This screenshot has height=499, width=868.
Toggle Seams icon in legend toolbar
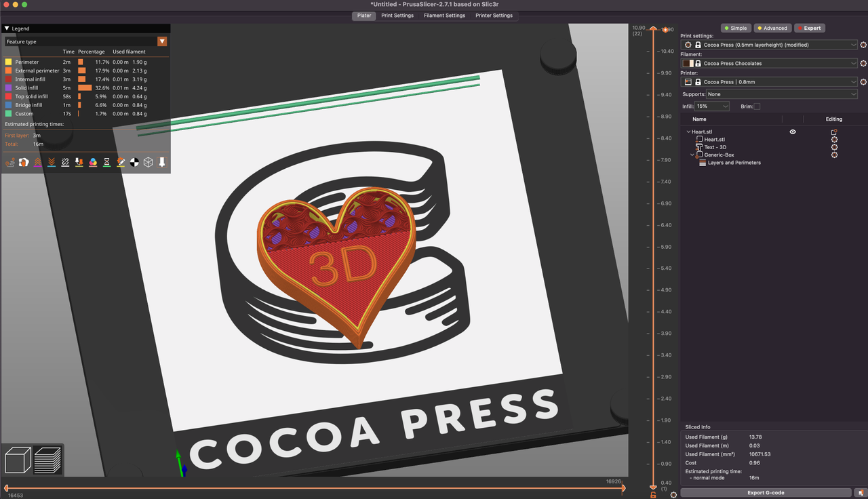[65, 163]
